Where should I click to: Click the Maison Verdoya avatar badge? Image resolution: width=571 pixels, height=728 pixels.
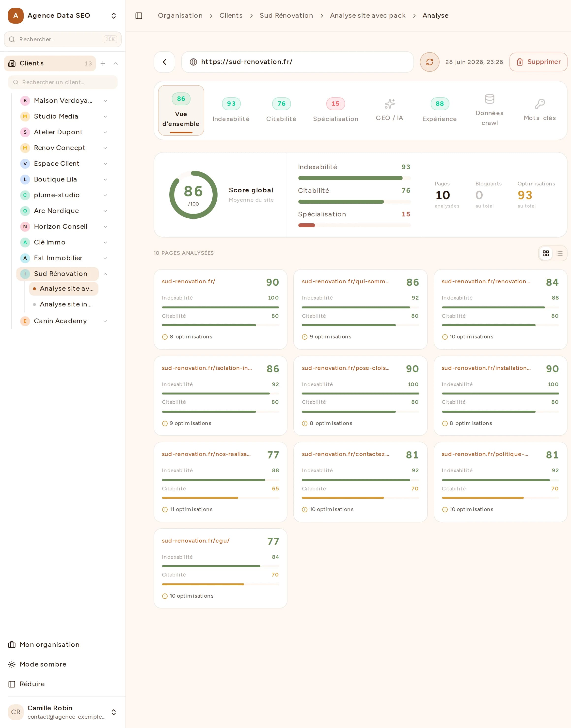tap(25, 101)
